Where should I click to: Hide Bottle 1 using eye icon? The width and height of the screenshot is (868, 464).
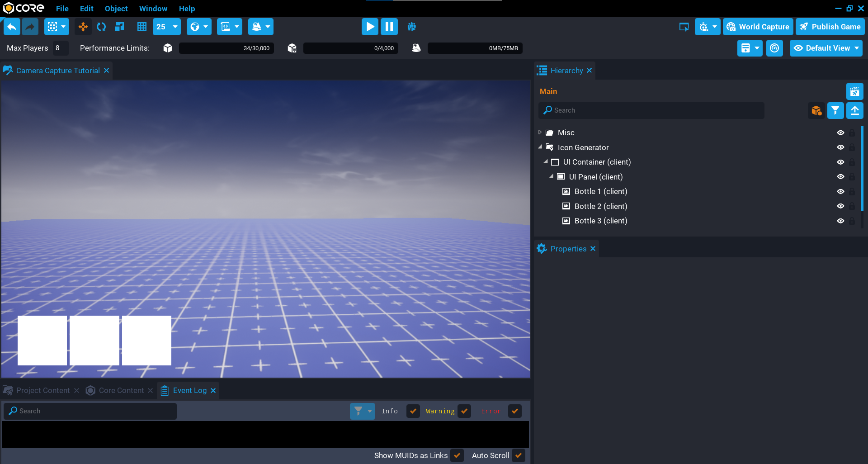[x=840, y=191]
